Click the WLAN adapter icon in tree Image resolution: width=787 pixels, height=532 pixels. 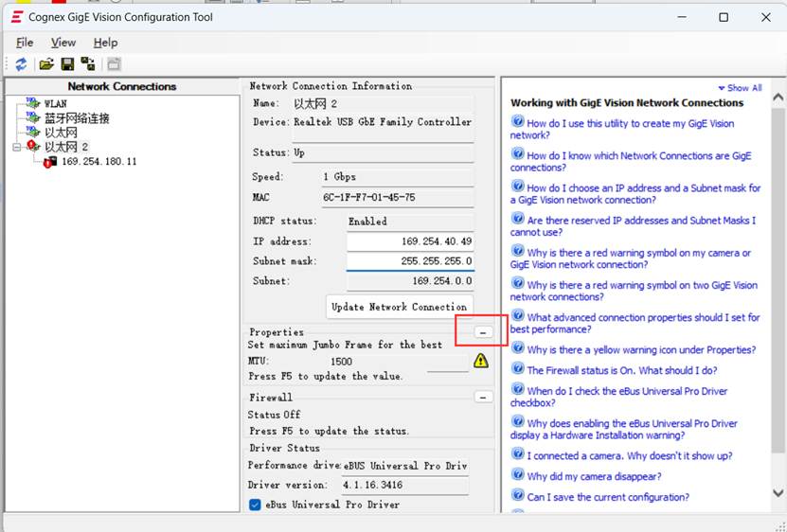(32, 103)
